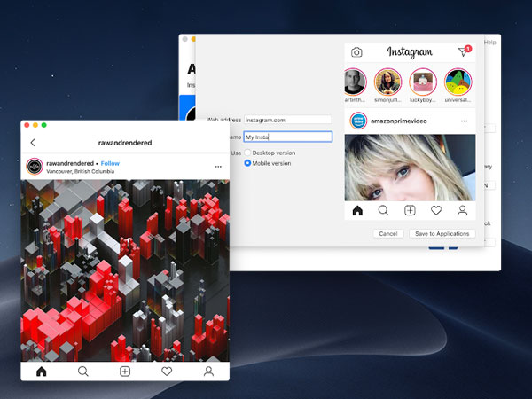Tap Home icon in Instagram preview
The image size is (532, 399).
(x=357, y=211)
